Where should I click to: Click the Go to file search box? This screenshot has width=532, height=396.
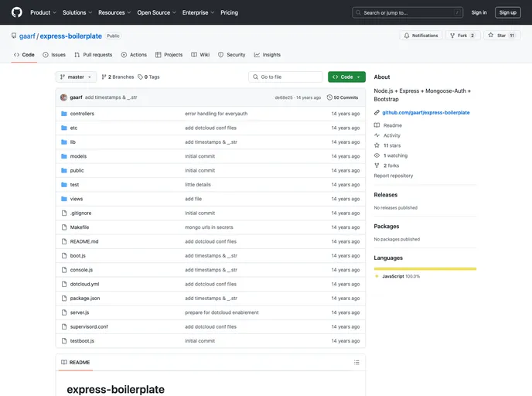click(x=285, y=77)
